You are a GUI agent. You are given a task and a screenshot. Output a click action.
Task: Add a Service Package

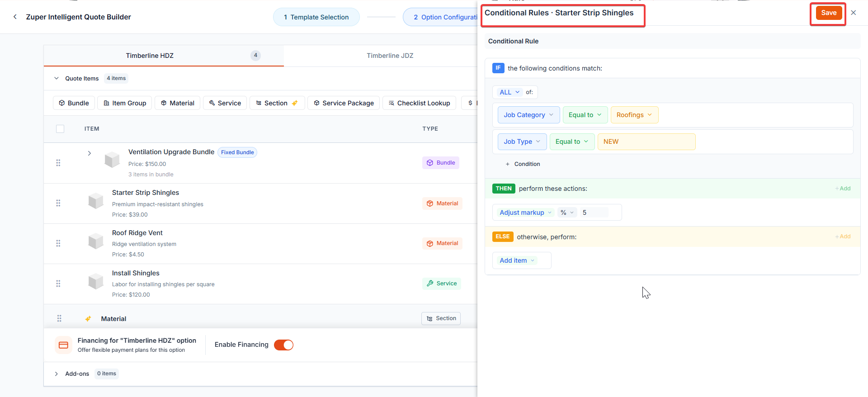[x=344, y=103]
